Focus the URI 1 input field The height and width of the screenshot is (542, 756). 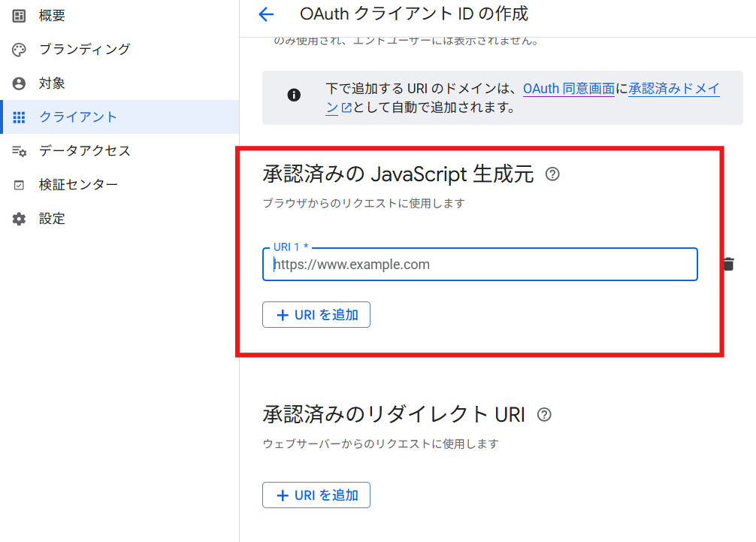click(x=479, y=265)
